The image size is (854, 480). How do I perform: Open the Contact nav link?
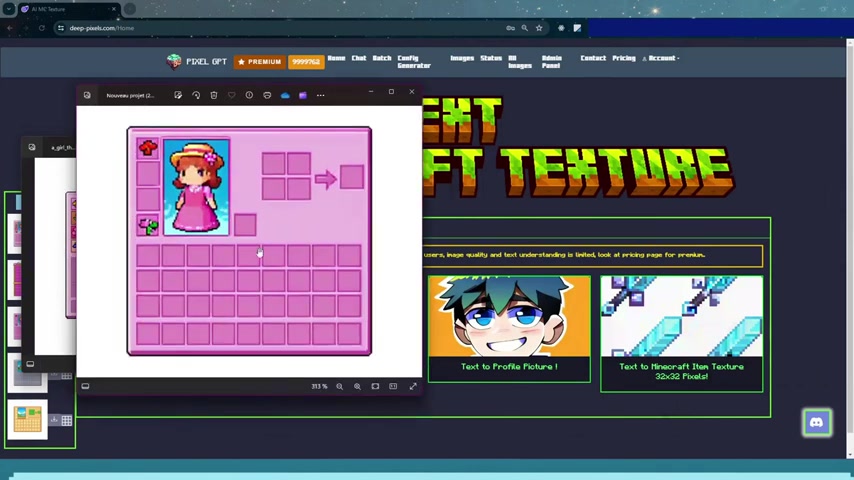pyautogui.click(x=593, y=58)
